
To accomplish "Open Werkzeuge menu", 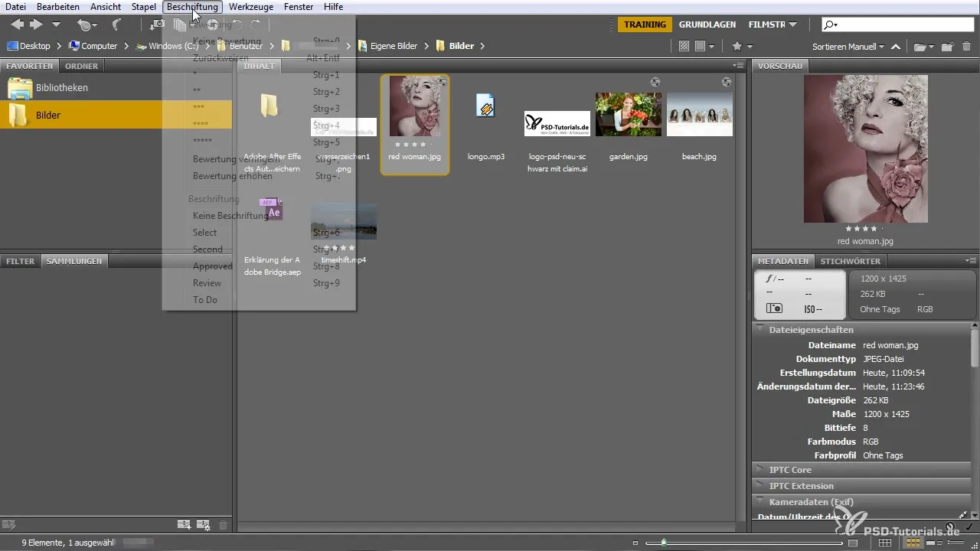I will click(252, 7).
